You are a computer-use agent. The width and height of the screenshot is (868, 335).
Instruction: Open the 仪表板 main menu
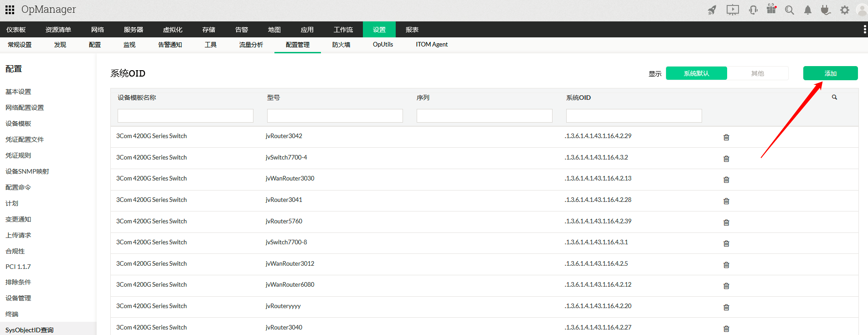(x=16, y=30)
